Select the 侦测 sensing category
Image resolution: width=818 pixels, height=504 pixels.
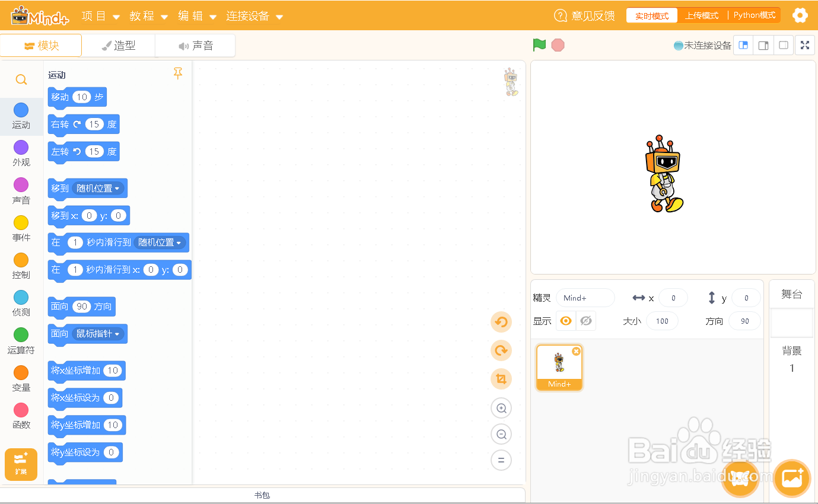pyautogui.click(x=21, y=303)
